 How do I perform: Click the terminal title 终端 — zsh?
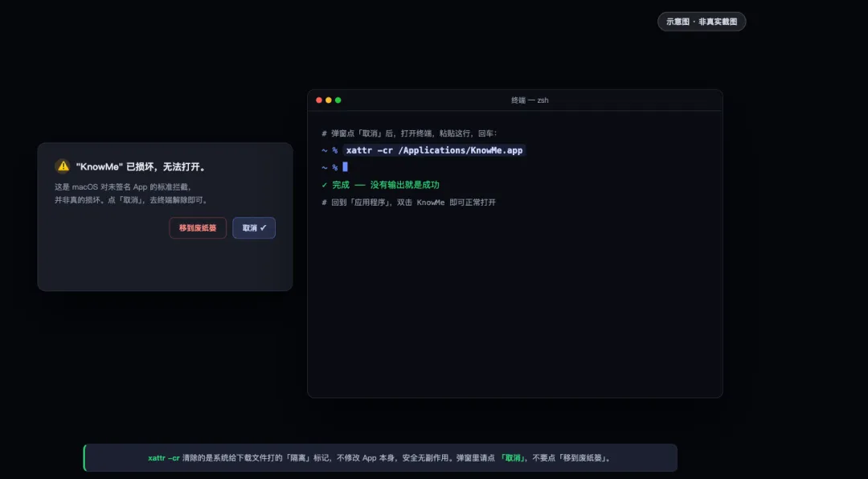click(x=530, y=100)
